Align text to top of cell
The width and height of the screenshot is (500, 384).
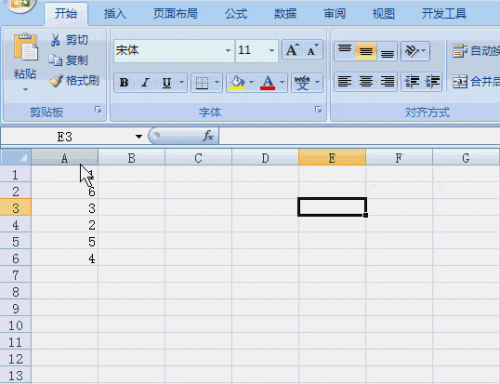coord(345,51)
